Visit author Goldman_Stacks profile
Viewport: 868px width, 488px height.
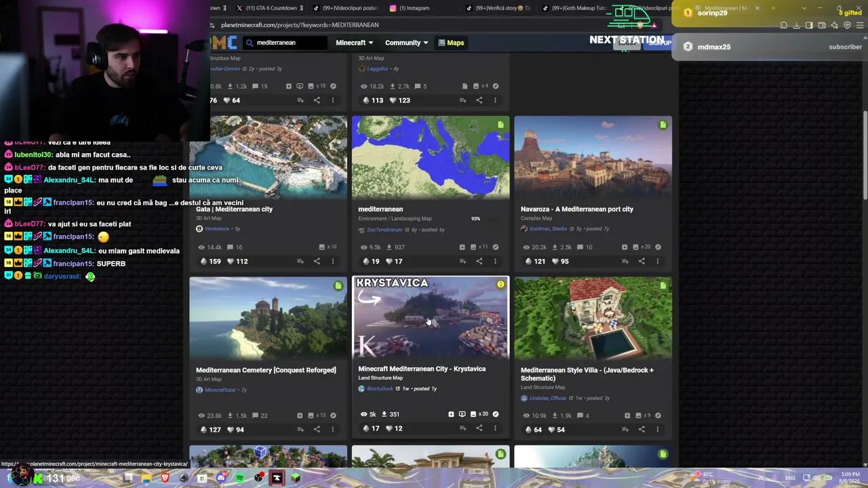click(548, 229)
